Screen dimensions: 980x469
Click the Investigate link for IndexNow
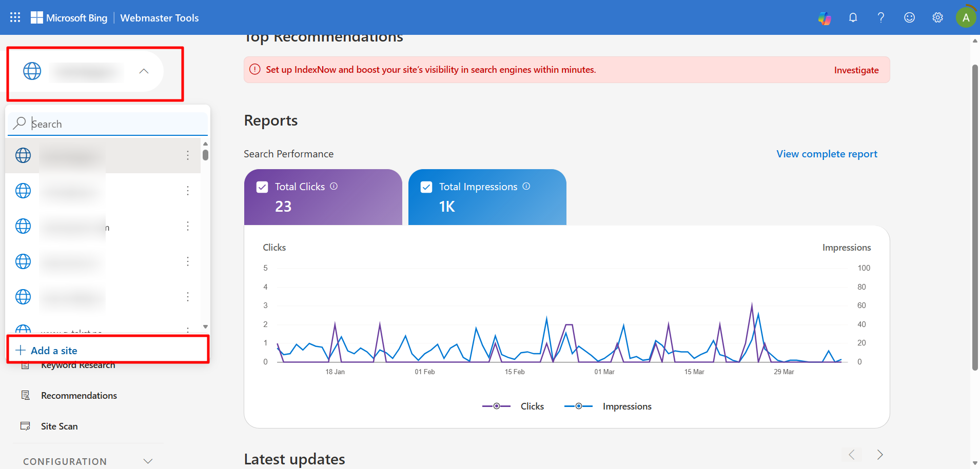click(856, 70)
